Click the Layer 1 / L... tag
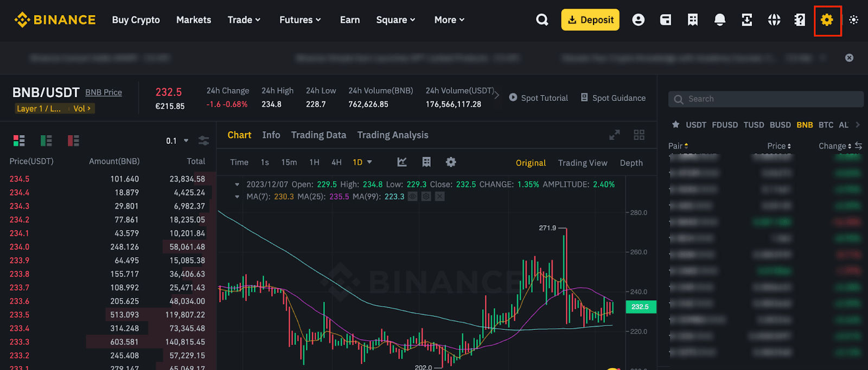Image resolution: width=868 pixels, height=370 pixels. point(39,109)
